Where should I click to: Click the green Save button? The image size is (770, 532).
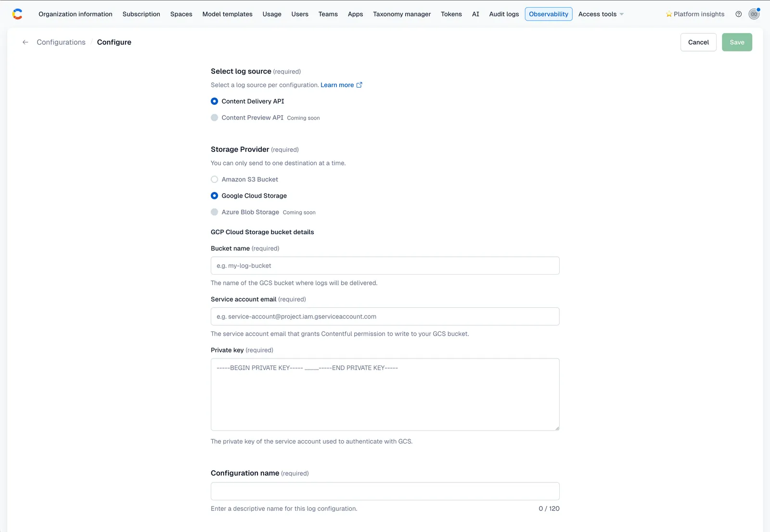pyautogui.click(x=737, y=42)
